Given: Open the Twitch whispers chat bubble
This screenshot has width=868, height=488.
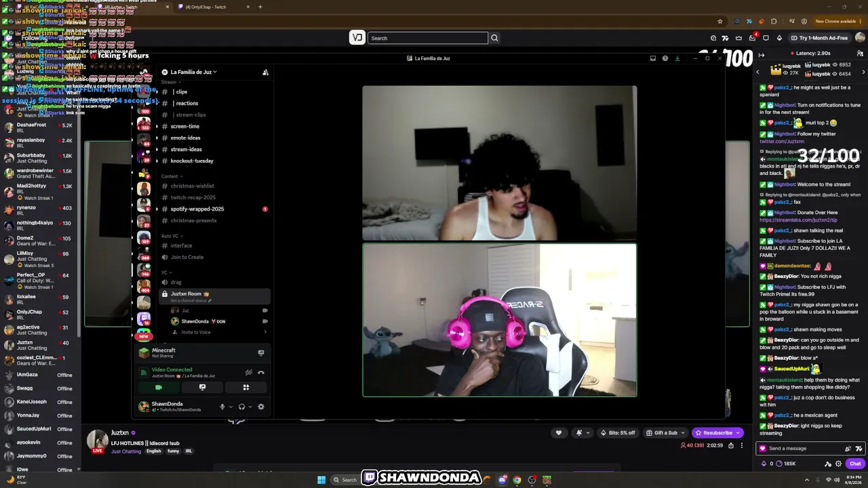Looking at the screenshot, I should [766, 38].
